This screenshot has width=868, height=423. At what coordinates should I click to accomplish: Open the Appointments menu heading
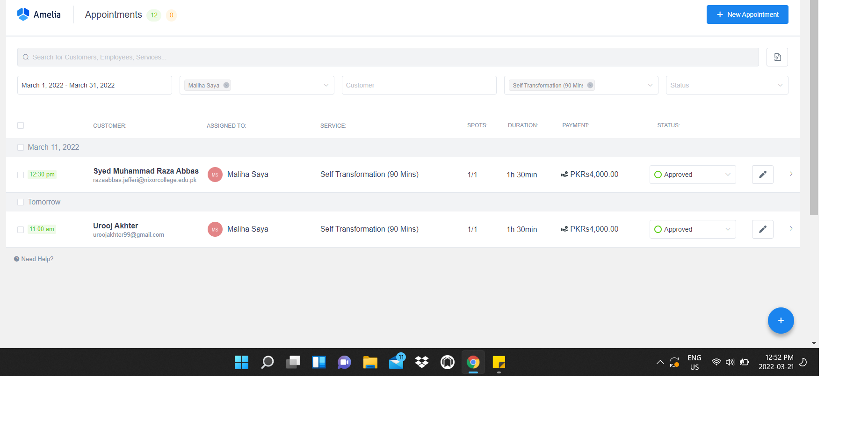(113, 15)
